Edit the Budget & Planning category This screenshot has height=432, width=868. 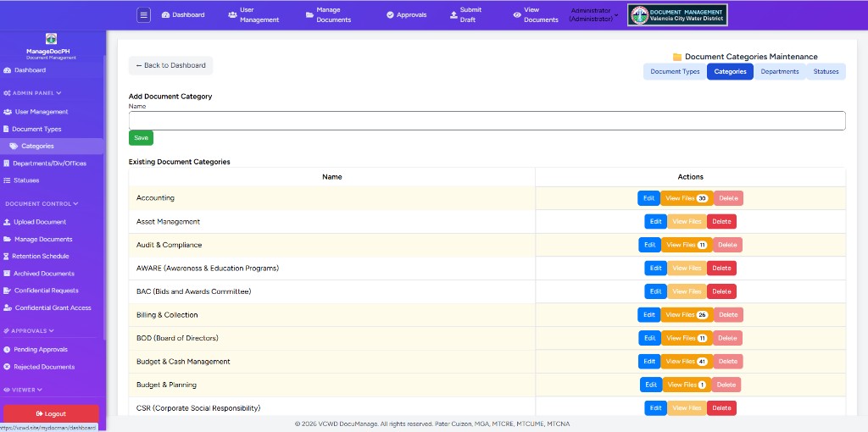click(651, 385)
